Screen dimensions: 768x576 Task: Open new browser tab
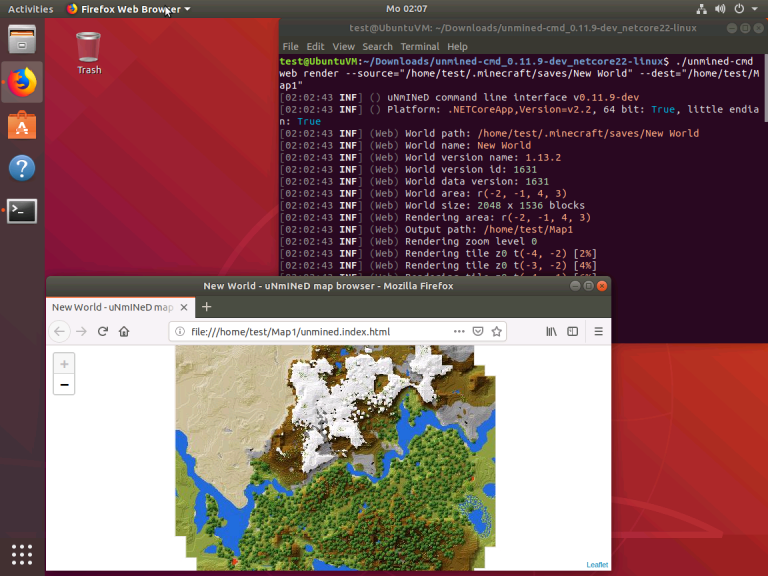(x=207, y=307)
